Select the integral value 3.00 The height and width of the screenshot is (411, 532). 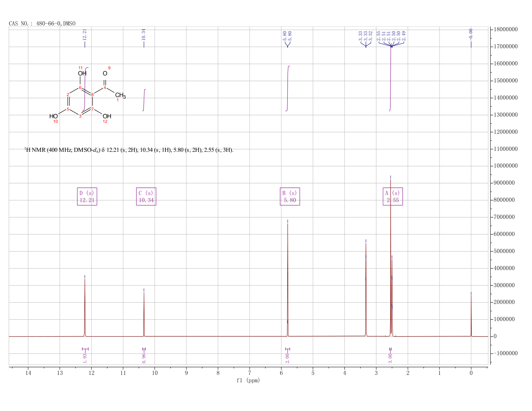point(390,358)
